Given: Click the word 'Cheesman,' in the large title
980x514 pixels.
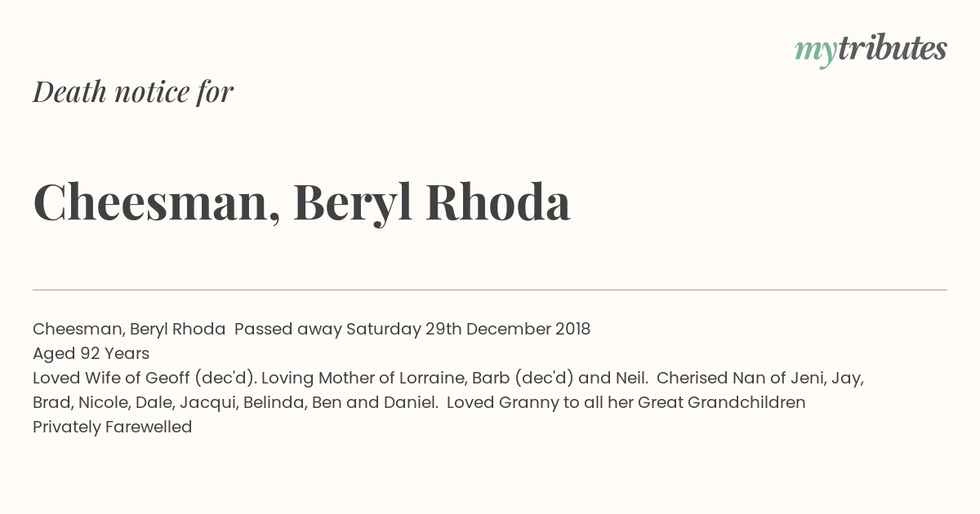Looking at the screenshot, I should tap(157, 202).
